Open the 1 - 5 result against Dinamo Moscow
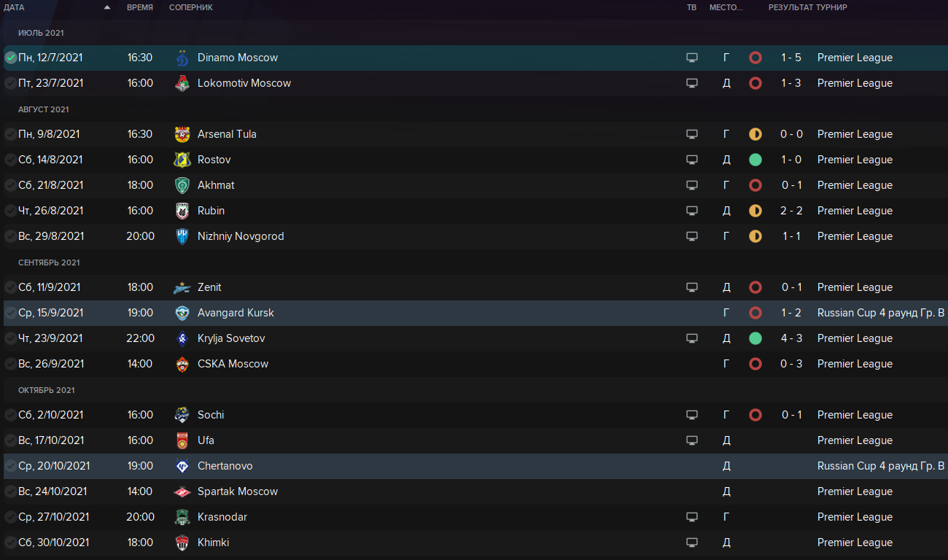The image size is (948, 560). 791,58
